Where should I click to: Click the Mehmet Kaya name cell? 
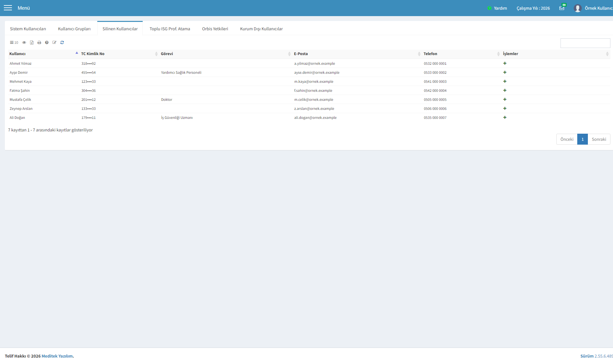click(21, 81)
